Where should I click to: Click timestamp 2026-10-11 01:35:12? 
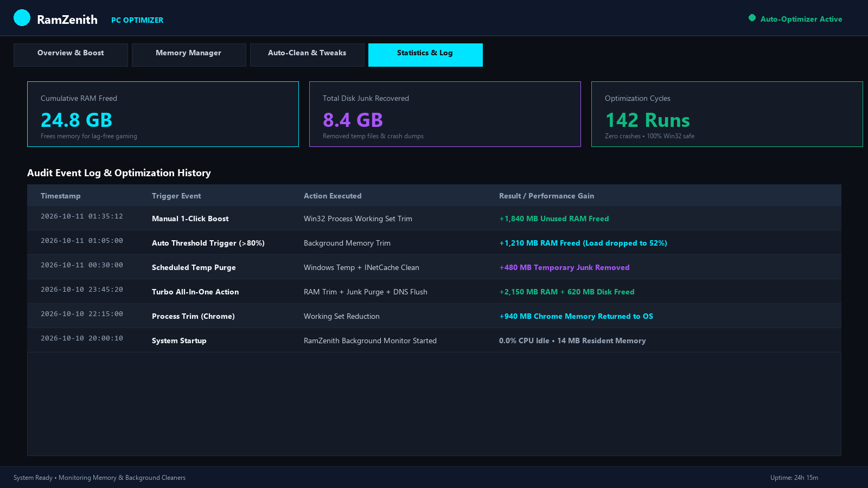tap(82, 216)
